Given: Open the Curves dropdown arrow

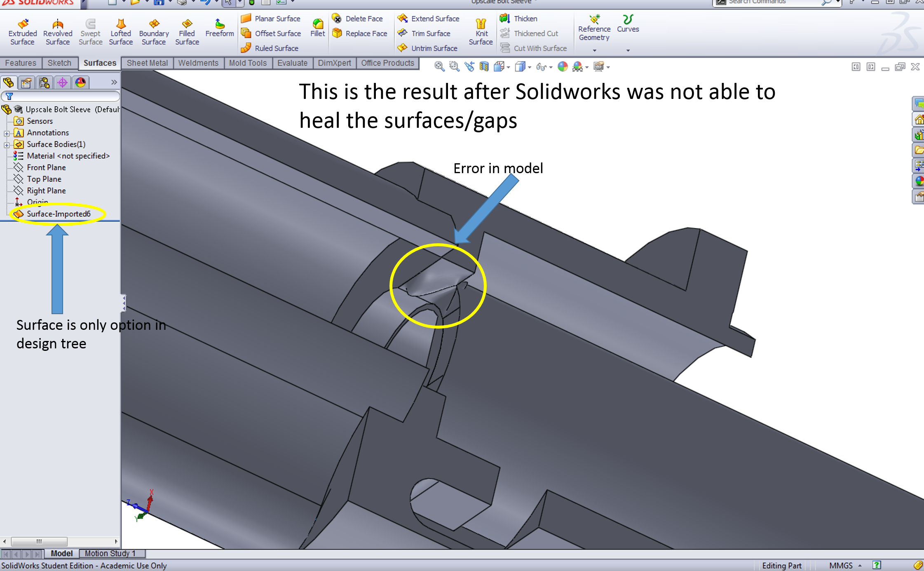Looking at the screenshot, I should (x=628, y=50).
